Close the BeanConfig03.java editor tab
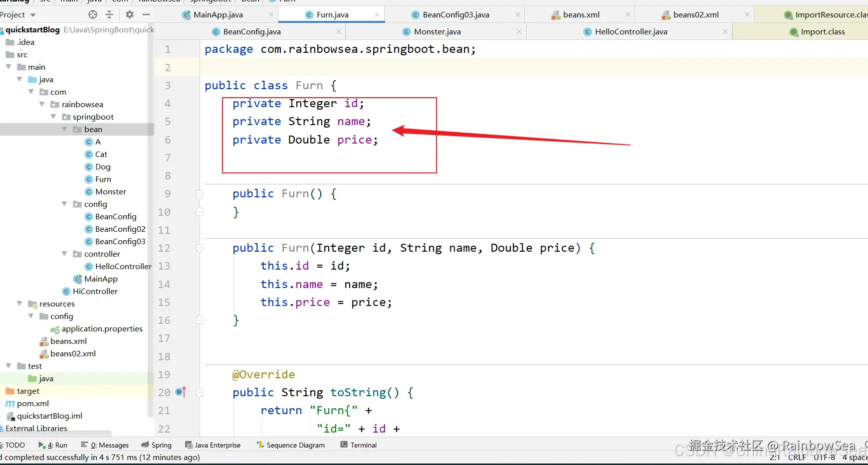The height and width of the screenshot is (465, 868). 518,15
